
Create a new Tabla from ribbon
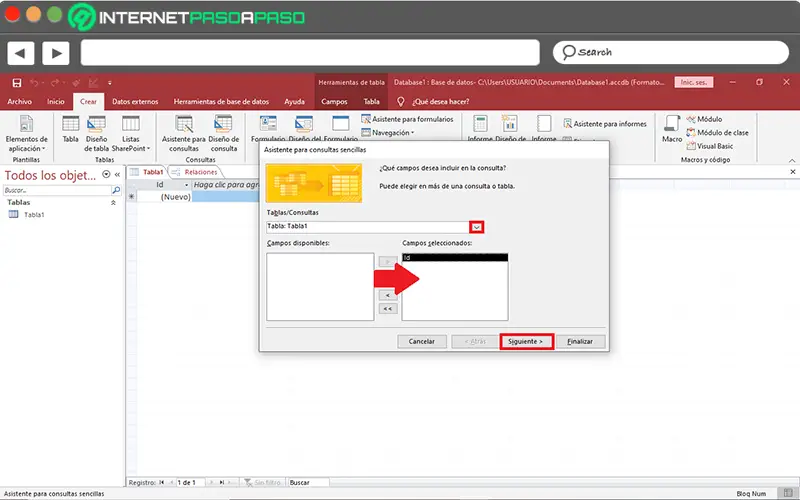click(x=70, y=129)
